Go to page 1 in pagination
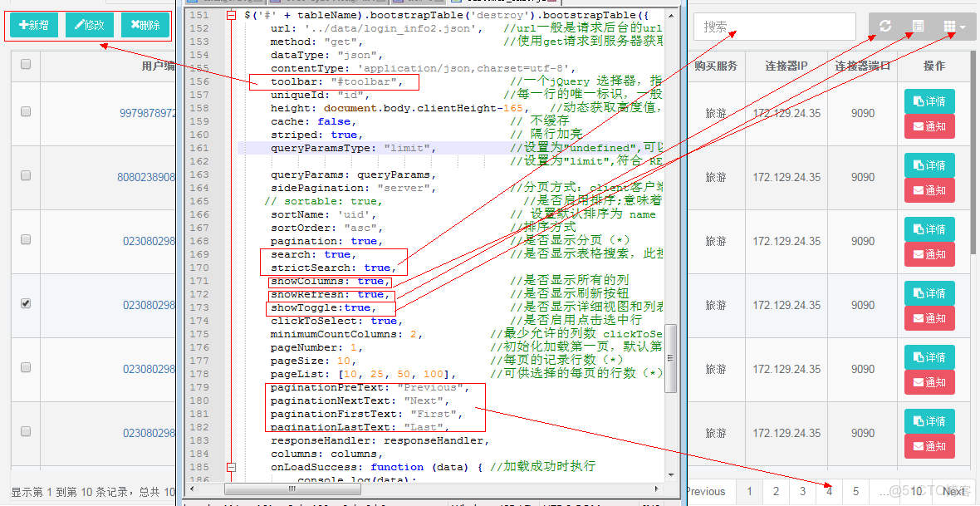The height and width of the screenshot is (506, 980). click(x=749, y=491)
